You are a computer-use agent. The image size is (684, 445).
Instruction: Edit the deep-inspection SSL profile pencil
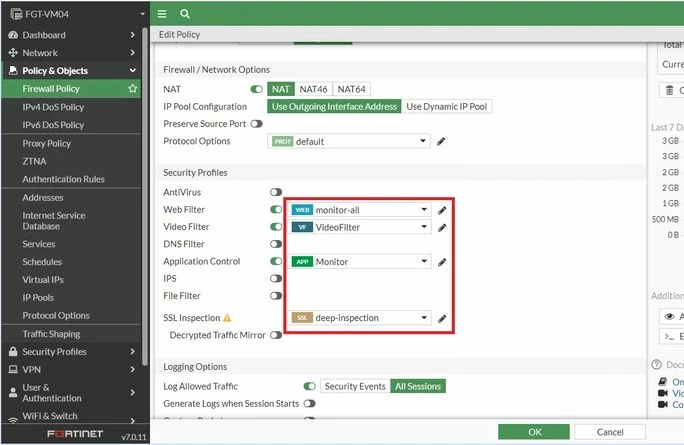point(442,318)
